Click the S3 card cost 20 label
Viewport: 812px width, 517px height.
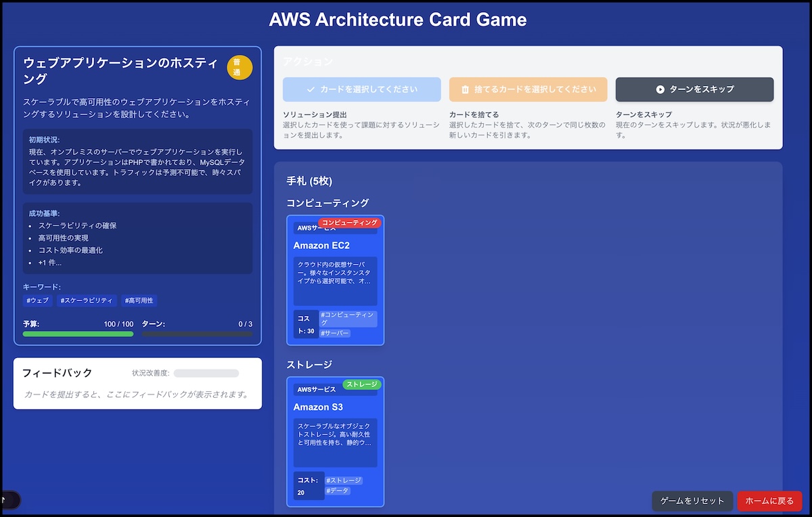pos(309,486)
